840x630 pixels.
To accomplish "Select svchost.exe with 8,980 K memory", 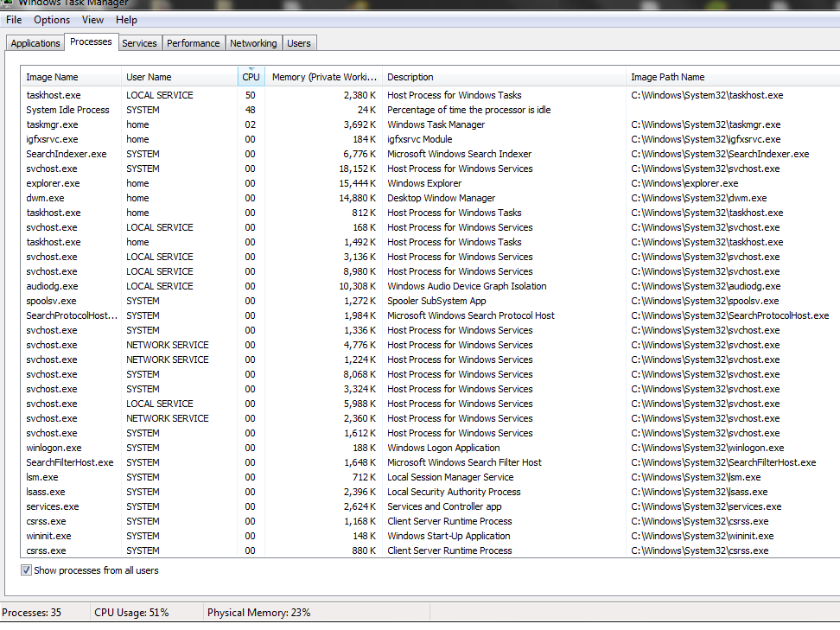I will tap(430, 271).
